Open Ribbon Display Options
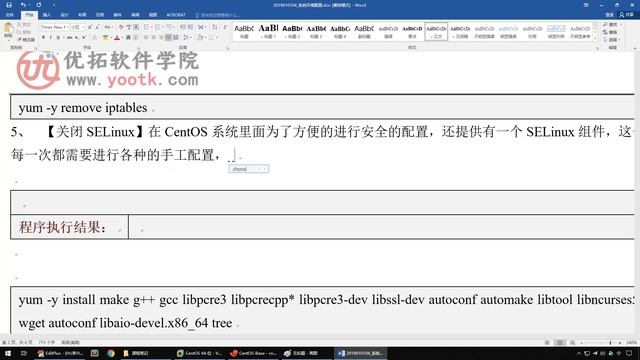This screenshot has height=360, width=640. pyautogui.click(x=586, y=5)
